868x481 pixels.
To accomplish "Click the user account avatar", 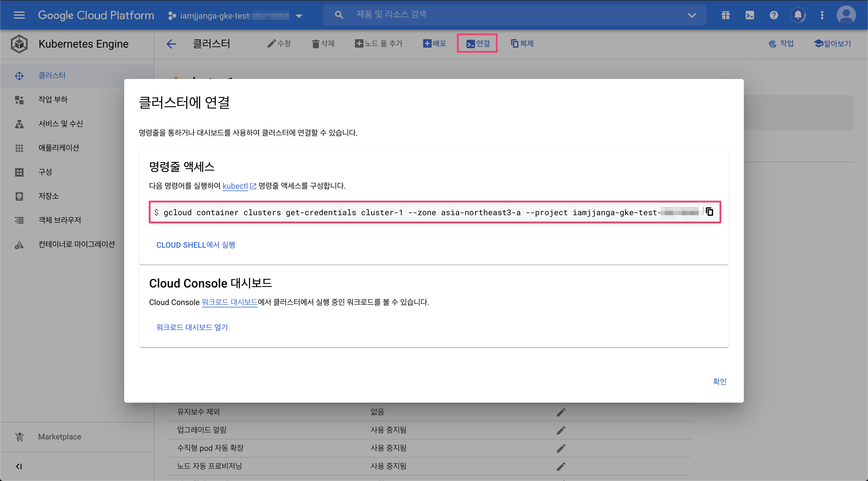I will tap(846, 15).
